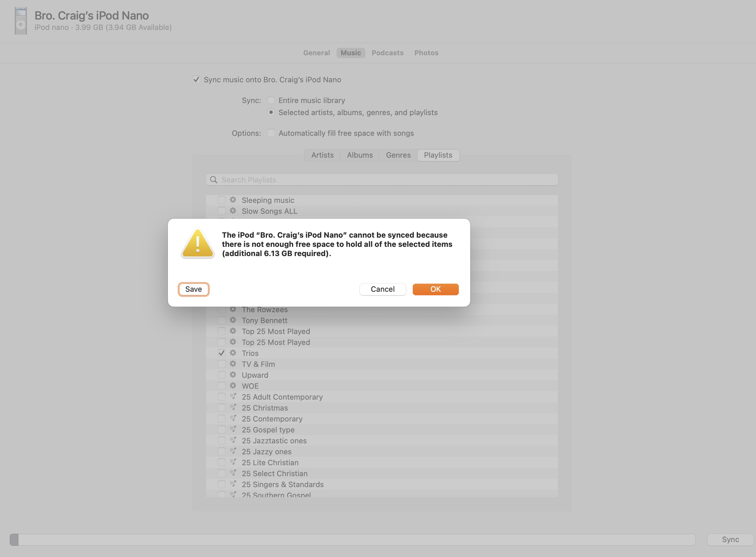The image size is (756, 557).
Task: Enable Automatically fill free space with songs
Action: [271, 133]
